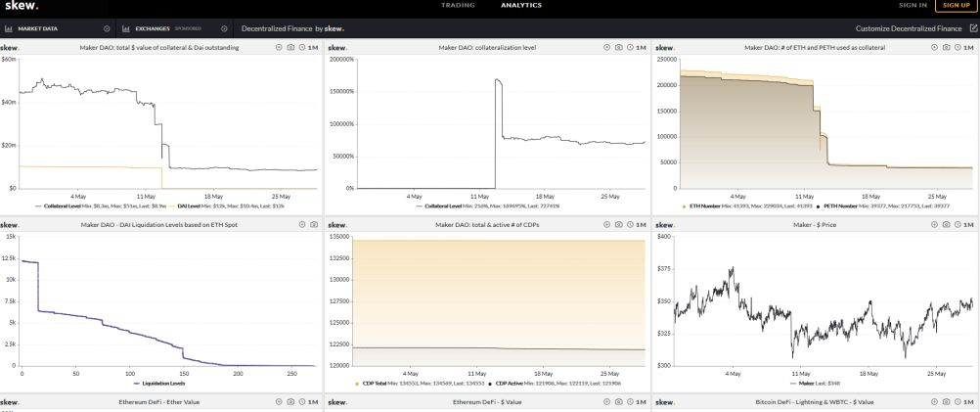The height and width of the screenshot is (412, 980).
Task: Click the add icon on the collateralization level chart
Action: [606, 48]
